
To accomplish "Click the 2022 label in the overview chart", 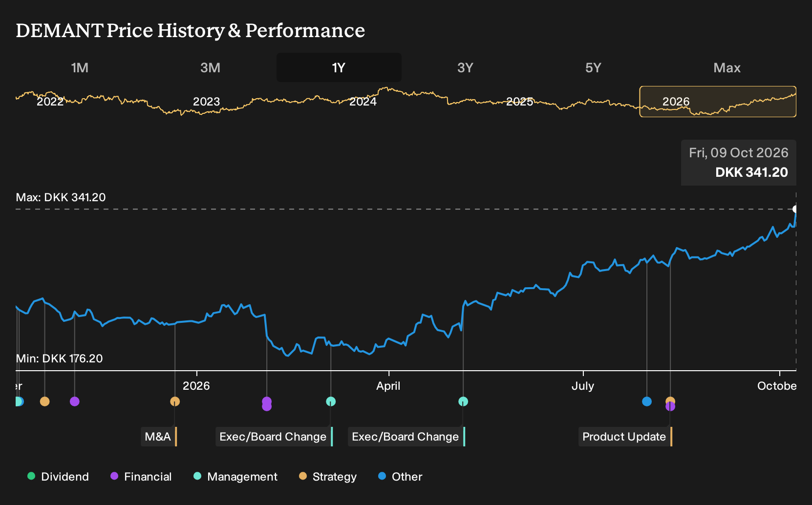I will 50,102.
